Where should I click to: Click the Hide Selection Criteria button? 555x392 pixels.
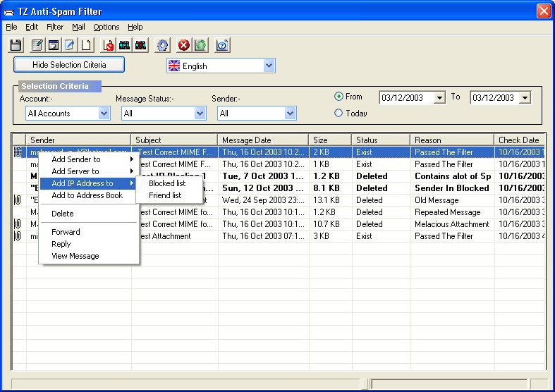tap(69, 65)
